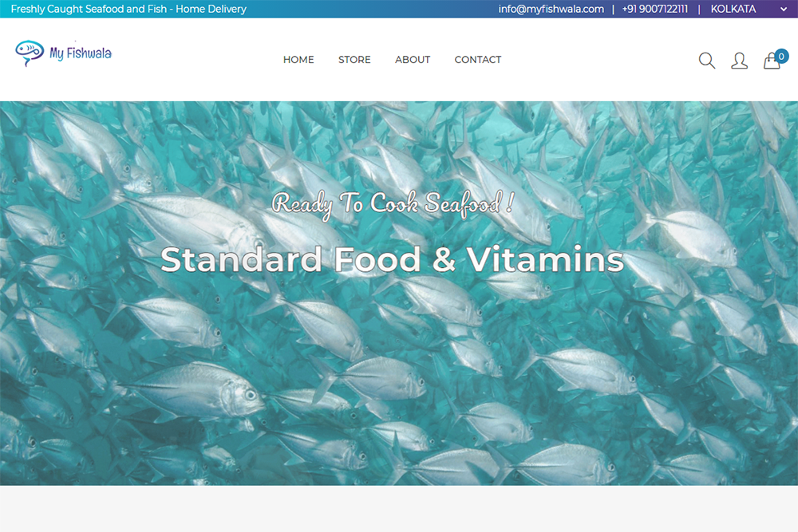Open the CONTACT page link
The width and height of the screenshot is (798, 532).
[x=477, y=60]
